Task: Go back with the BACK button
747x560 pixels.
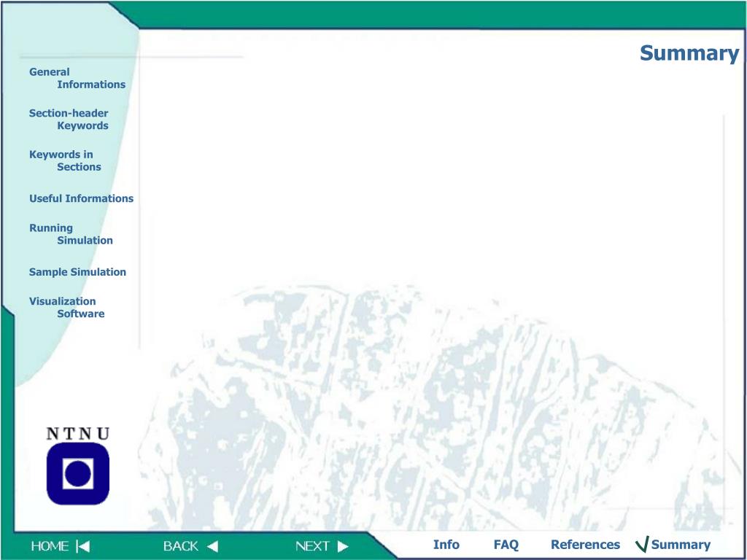Action: [x=190, y=546]
